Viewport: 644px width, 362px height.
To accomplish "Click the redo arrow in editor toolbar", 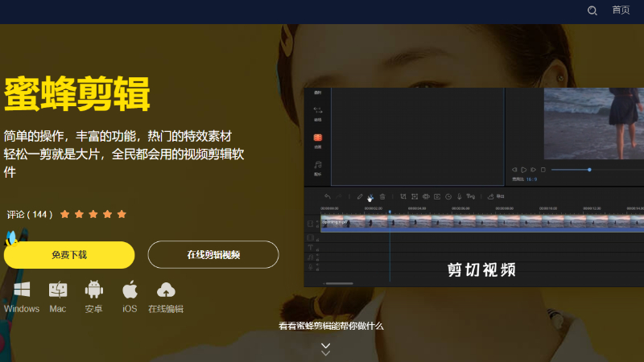I will (x=338, y=196).
